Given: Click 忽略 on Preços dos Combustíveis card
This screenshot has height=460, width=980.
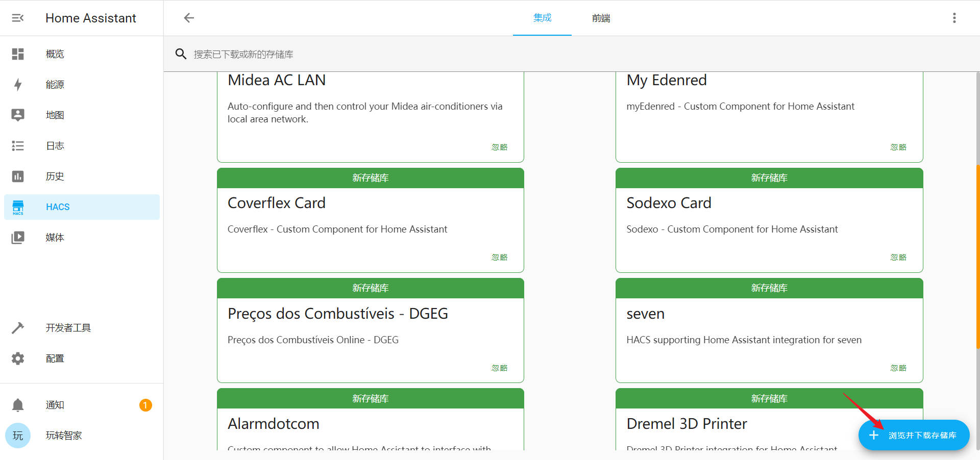Looking at the screenshot, I should (499, 368).
